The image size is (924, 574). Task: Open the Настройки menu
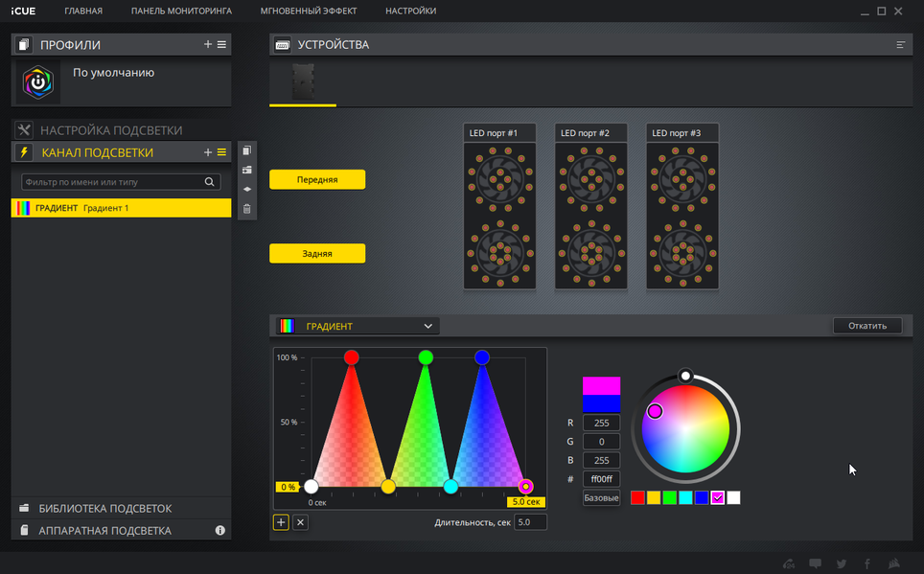[411, 11]
